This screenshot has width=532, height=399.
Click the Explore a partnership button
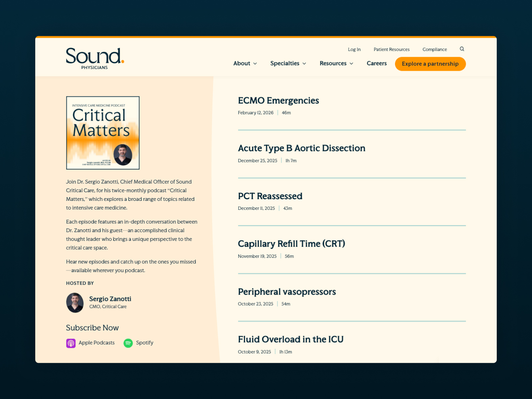point(430,64)
